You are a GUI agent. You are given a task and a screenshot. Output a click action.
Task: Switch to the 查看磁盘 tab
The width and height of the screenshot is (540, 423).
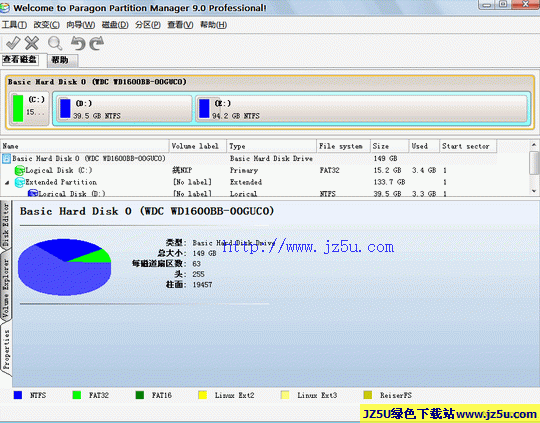20,60
